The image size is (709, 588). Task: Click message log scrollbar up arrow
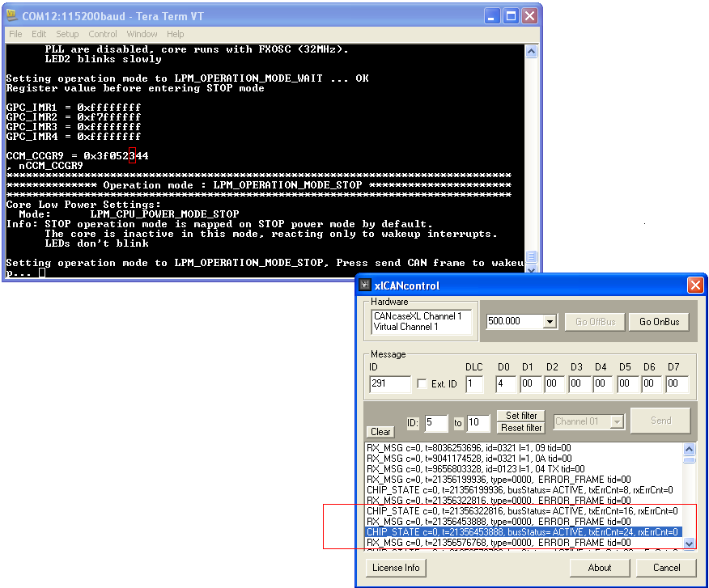point(689,449)
